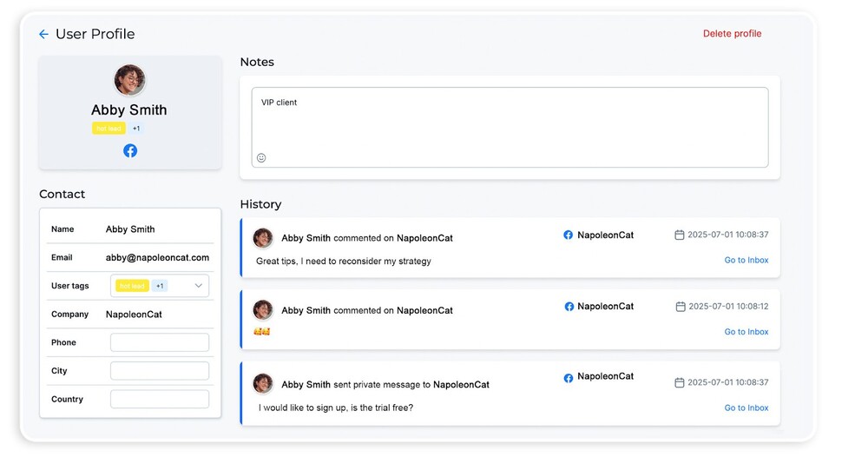Go to Inbox for the 'Great tips' comment

click(746, 260)
